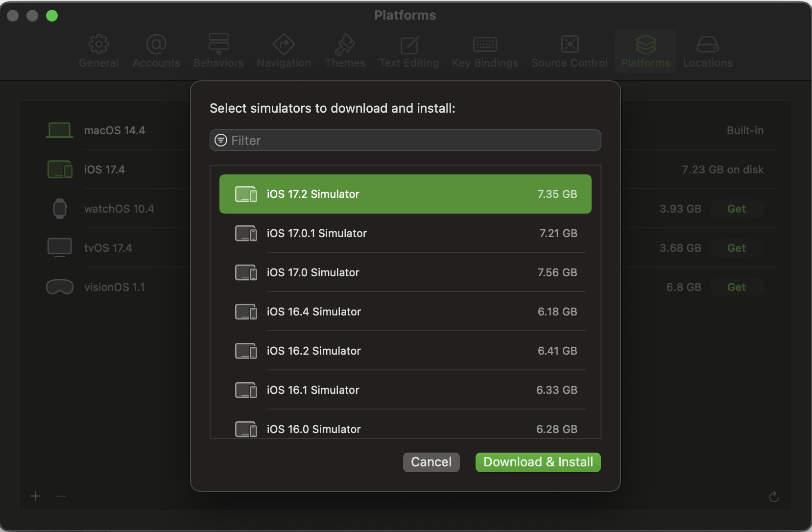Viewport: 812px width, 532px height.
Task: Click the iOS 16.2 Simulator device icon
Action: (246, 351)
